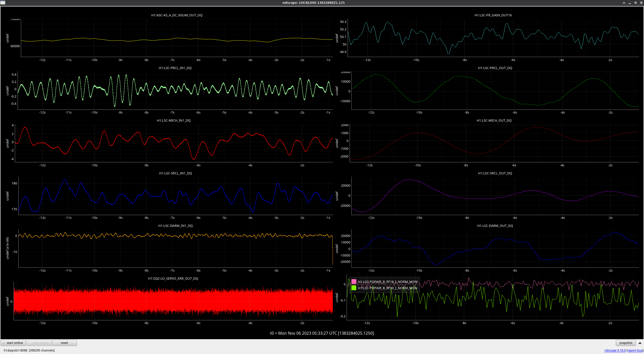The width and height of the screenshot is (644, 354).
Task: Take a snapshot with the snapshot button
Action: [625, 343]
